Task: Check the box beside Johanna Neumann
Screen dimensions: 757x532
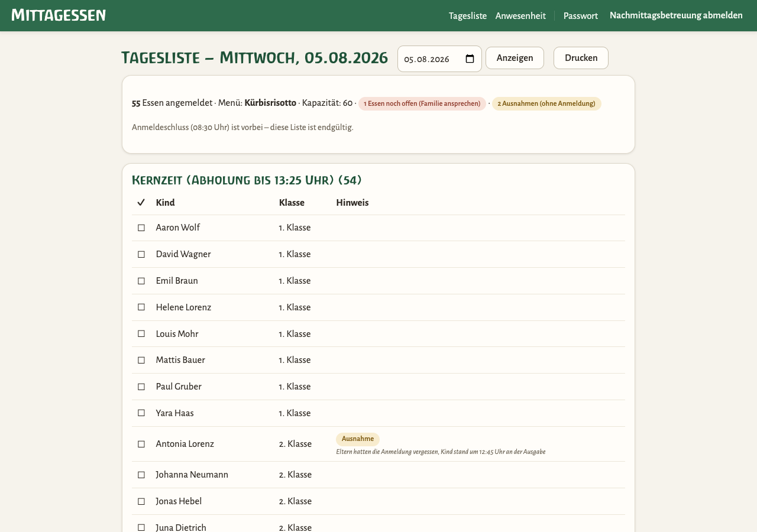Action: (141, 475)
